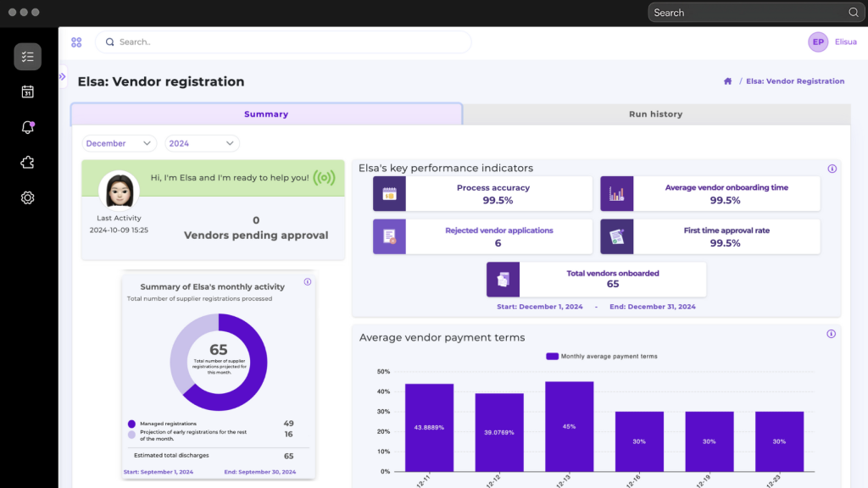Click the Elsa: Vendor Registration breadcrumb link

click(795, 81)
